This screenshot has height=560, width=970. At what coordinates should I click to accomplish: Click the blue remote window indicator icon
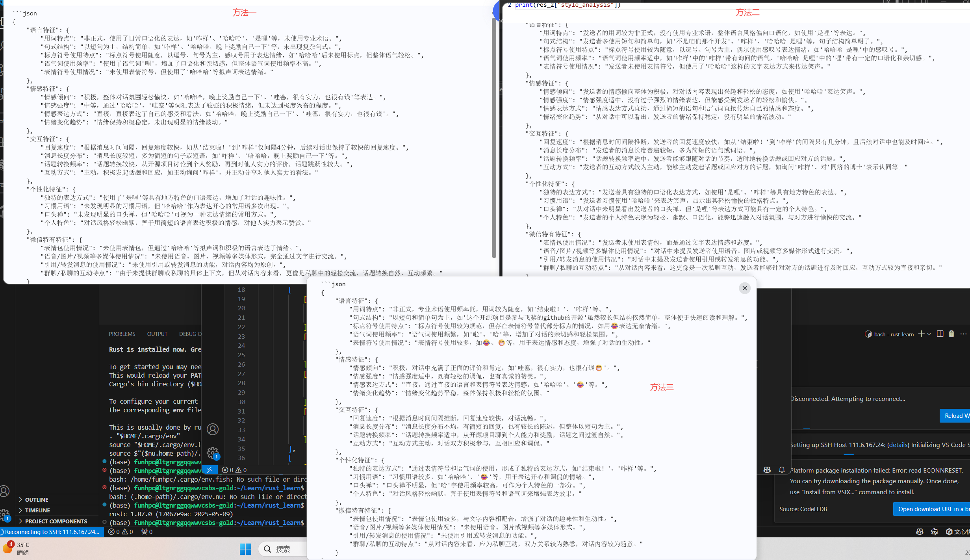(x=210, y=470)
